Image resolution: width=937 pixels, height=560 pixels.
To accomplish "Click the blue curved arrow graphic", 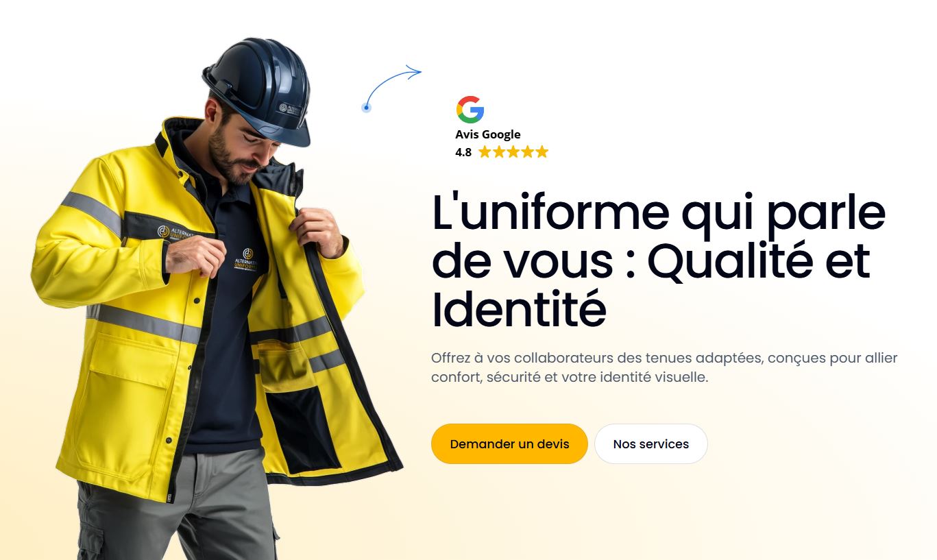I will (391, 87).
